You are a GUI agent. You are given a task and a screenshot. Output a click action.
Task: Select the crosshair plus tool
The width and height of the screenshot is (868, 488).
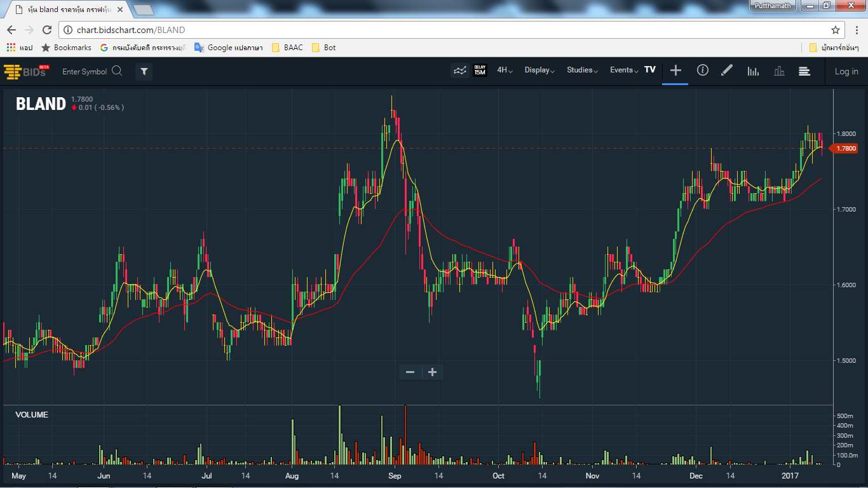675,71
